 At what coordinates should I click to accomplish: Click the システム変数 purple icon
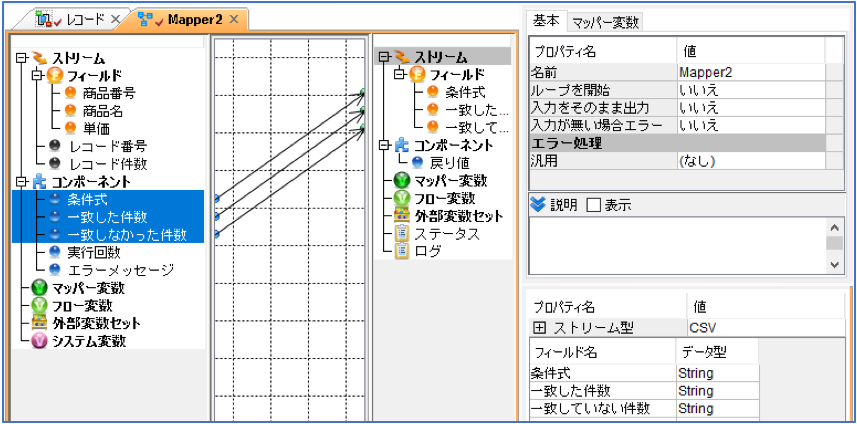39,341
